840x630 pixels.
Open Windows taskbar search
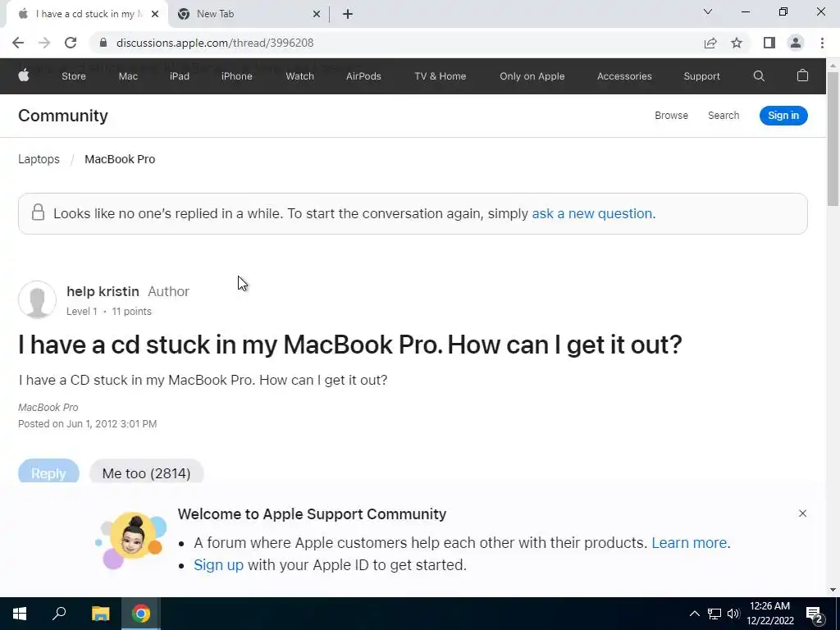(59, 614)
